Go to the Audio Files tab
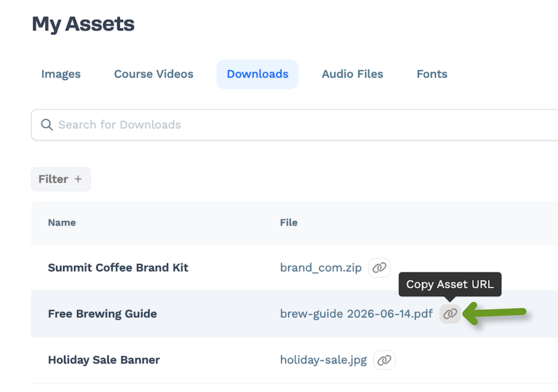The height and width of the screenshot is (392, 558). point(352,74)
